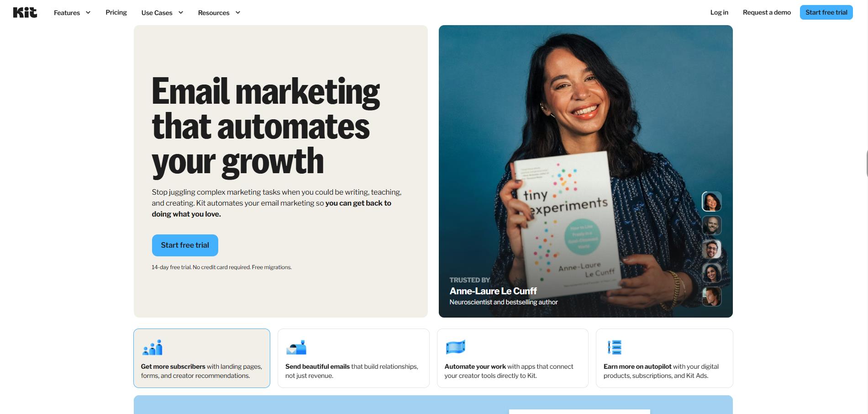
Task: Select the bald bearded man's avatar
Action: pos(711,225)
